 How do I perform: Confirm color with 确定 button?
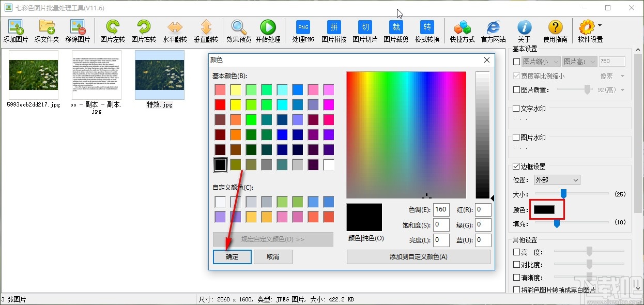tap(232, 257)
